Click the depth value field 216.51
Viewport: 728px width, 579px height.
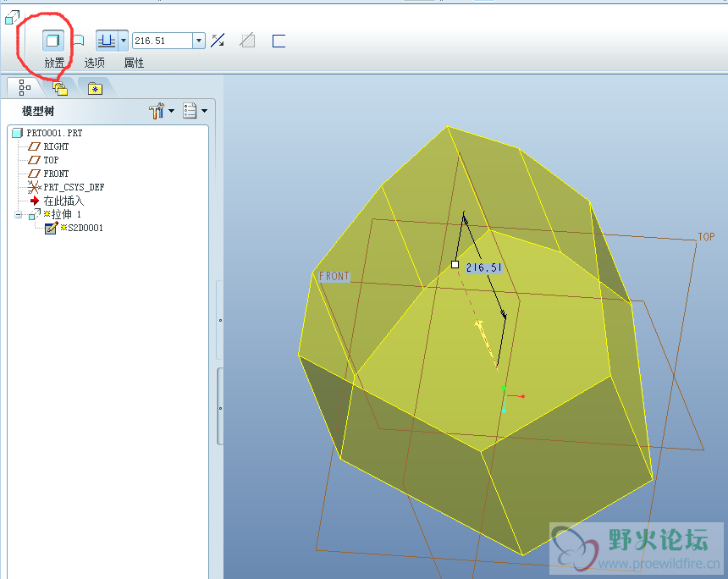pos(162,41)
